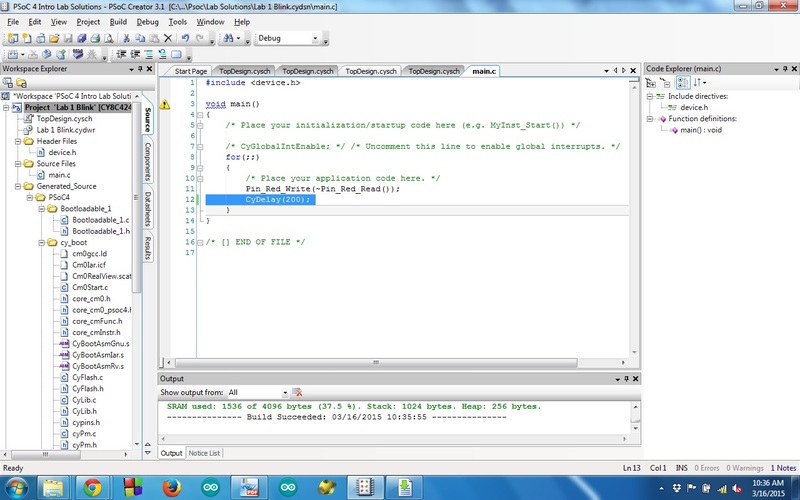The width and height of the screenshot is (800, 500).
Task: Click the Paste toolbar icon
Action: tap(154, 38)
